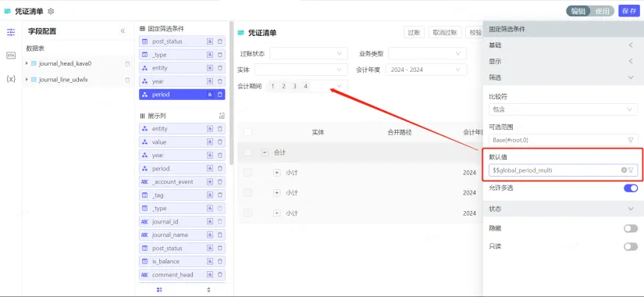
Task: Expand the first 小计 row
Action: (277, 173)
